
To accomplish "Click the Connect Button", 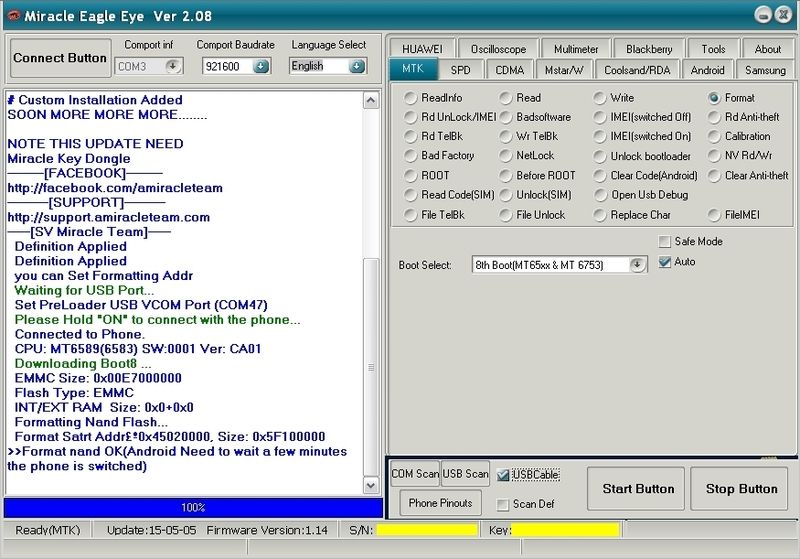I will pyautogui.click(x=60, y=58).
